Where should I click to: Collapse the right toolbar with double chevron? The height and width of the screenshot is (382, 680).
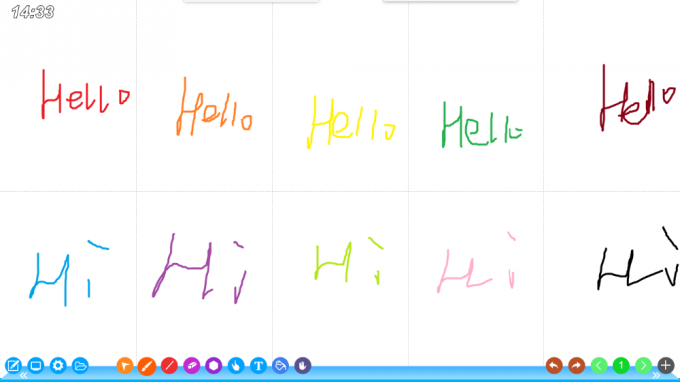click(656, 375)
